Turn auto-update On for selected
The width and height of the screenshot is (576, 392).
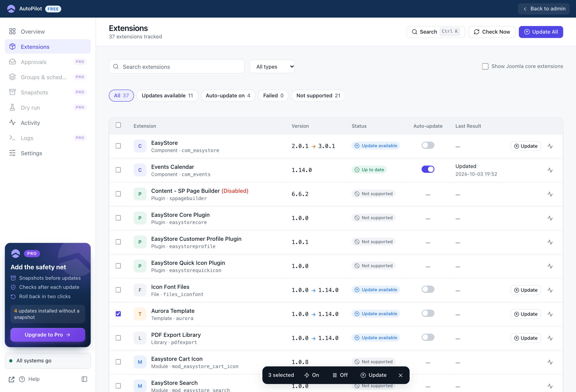(x=311, y=375)
